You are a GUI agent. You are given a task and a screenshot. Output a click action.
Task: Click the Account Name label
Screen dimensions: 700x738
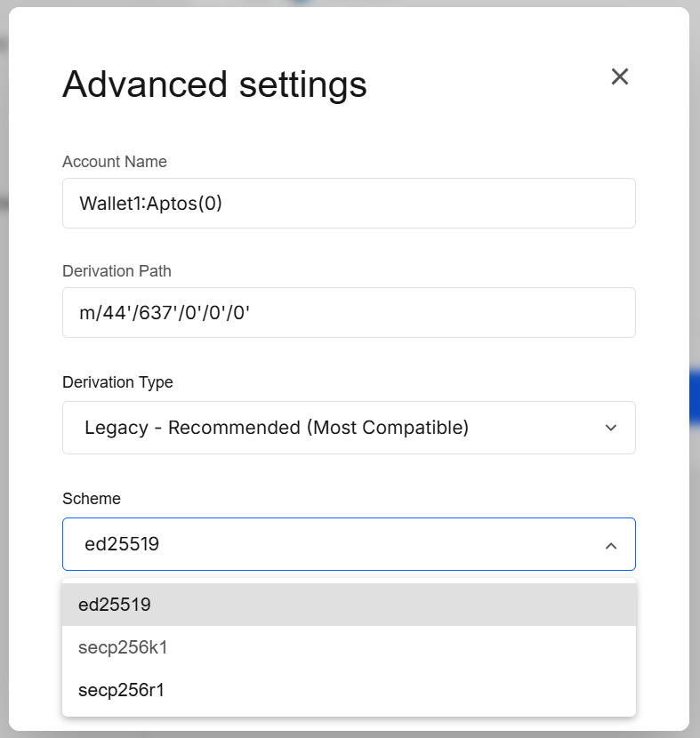tap(114, 162)
